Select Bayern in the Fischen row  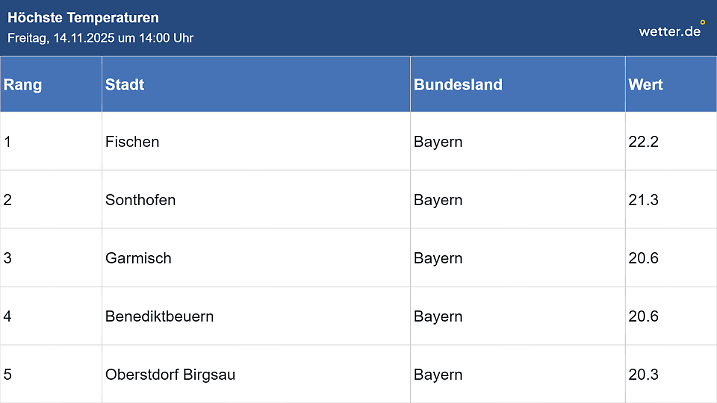438,142
